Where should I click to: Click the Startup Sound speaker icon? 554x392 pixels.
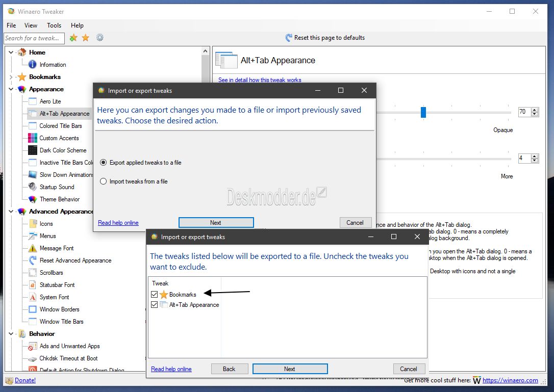click(33, 187)
